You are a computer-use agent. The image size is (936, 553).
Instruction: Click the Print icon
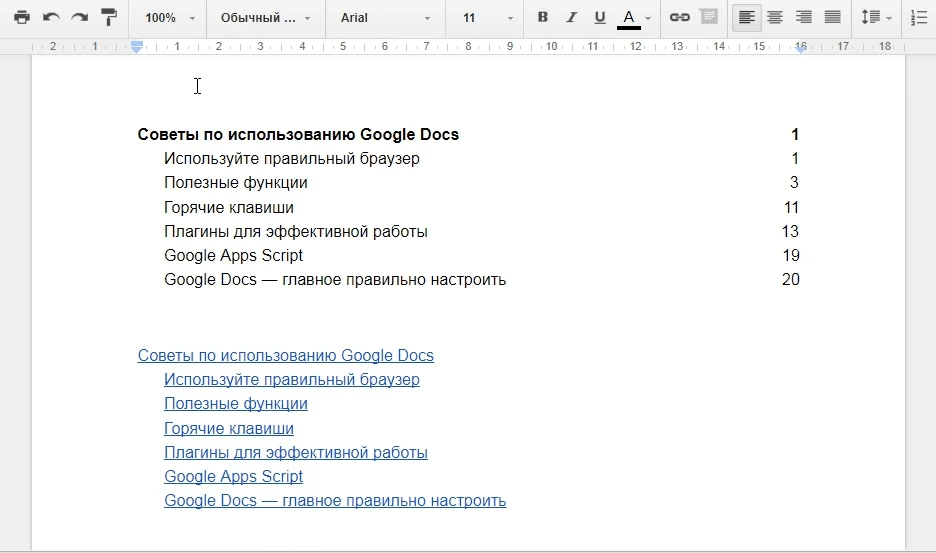click(21, 18)
